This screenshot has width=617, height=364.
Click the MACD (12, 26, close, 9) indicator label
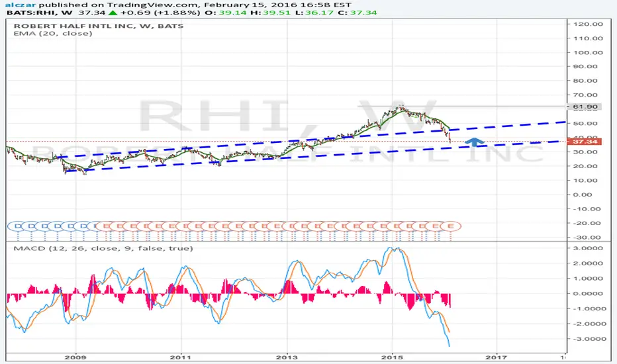103,248
